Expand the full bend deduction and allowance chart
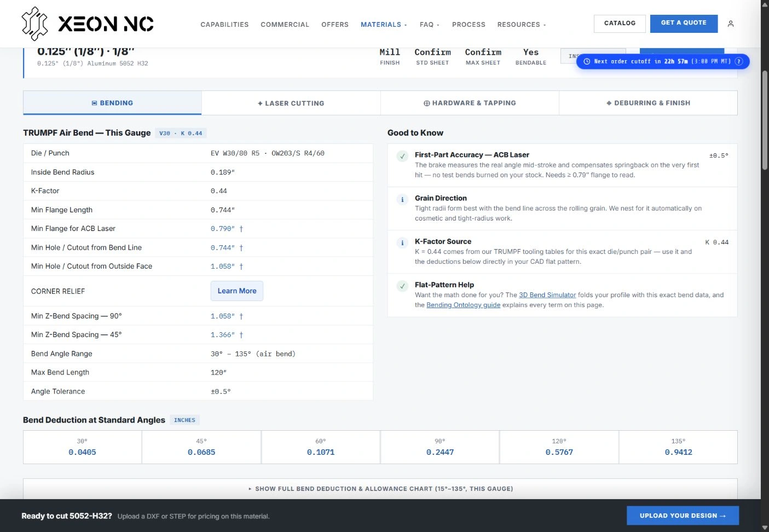The width and height of the screenshot is (769, 532). (x=380, y=489)
